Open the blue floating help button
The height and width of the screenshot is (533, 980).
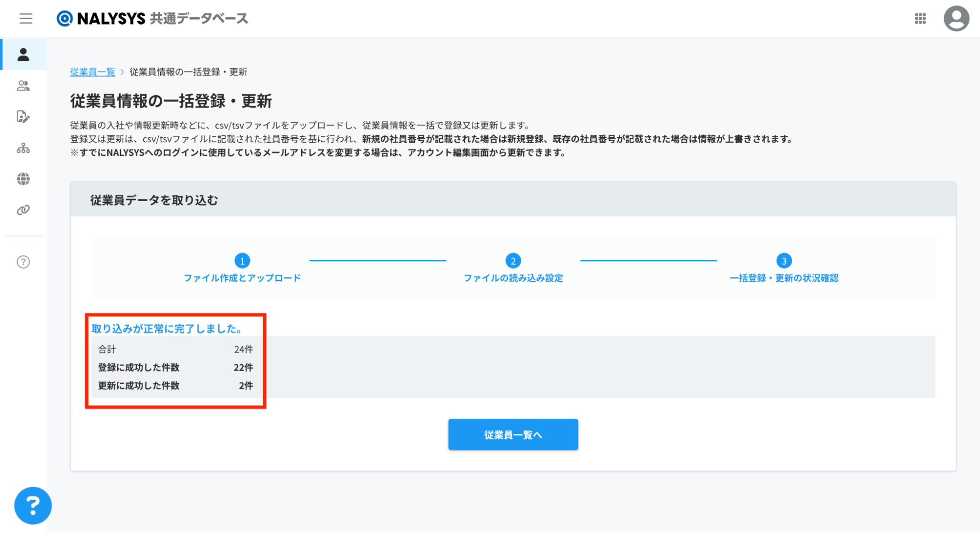pyautogui.click(x=33, y=505)
